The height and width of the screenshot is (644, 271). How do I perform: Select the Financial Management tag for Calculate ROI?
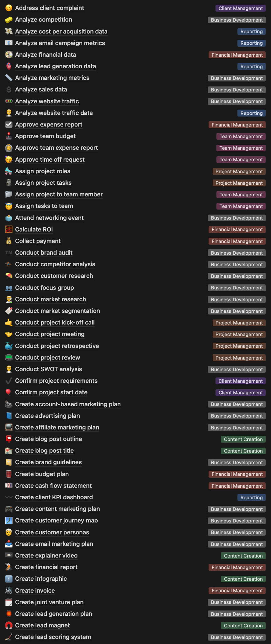click(237, 230)
